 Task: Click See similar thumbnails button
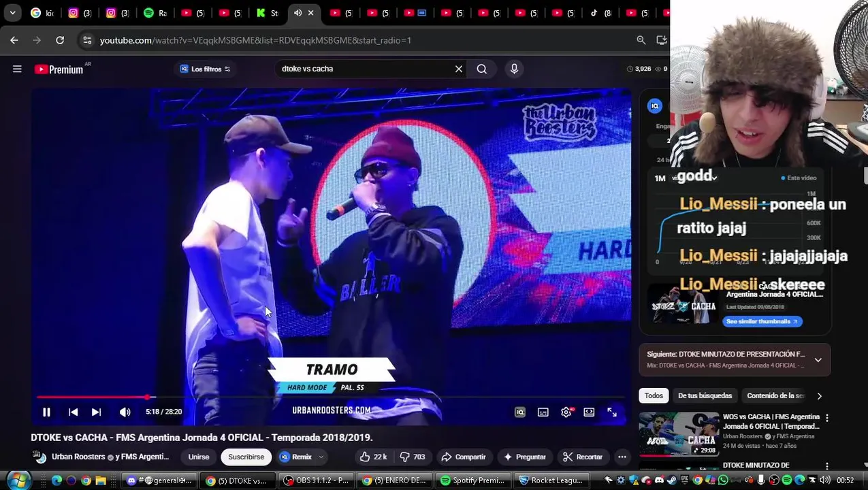click(762, 321)
